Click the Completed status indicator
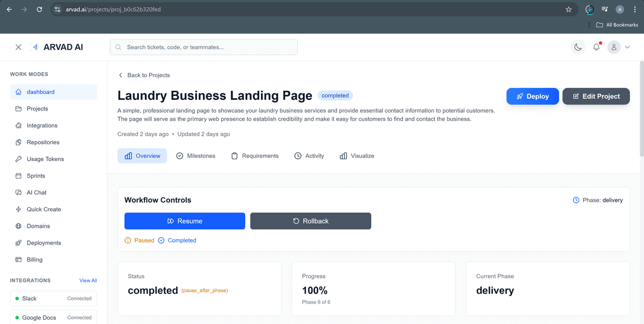The image size is (644, 324). [177, 240]
